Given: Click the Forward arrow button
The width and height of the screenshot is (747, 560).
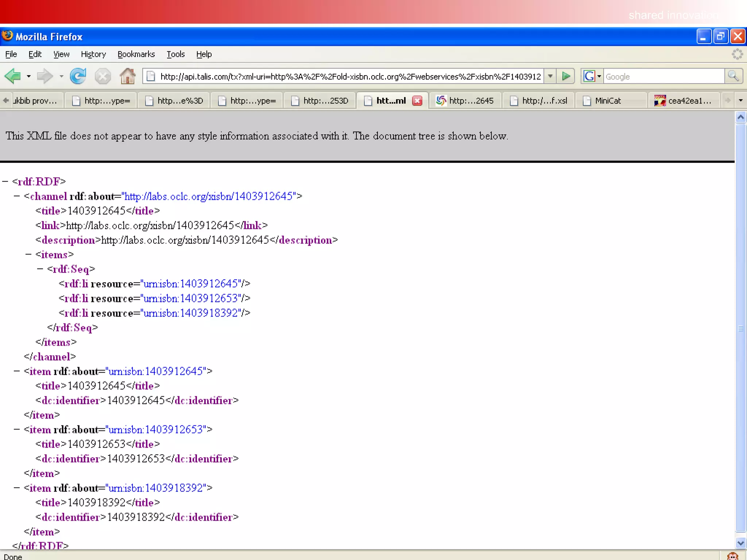Looking at the screenshot, I should 44,76.
